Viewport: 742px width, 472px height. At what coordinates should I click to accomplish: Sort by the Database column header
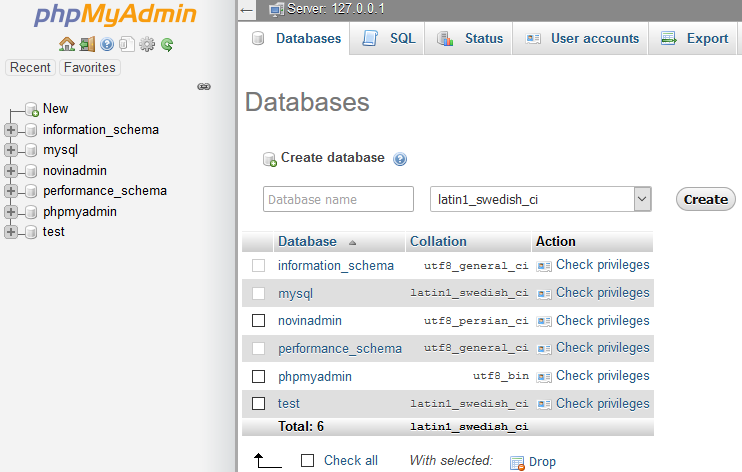(x=307, y=242)
